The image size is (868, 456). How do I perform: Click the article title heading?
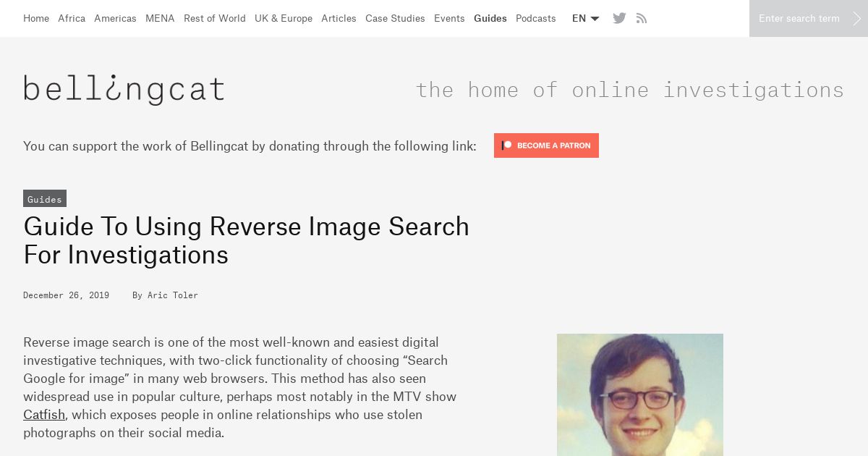pyautogui.click(x=246, y=240)
